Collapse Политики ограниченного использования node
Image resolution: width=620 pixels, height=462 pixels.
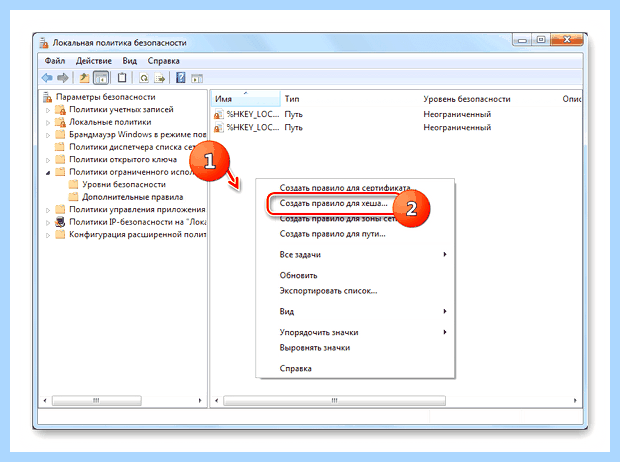click(48, 172)
